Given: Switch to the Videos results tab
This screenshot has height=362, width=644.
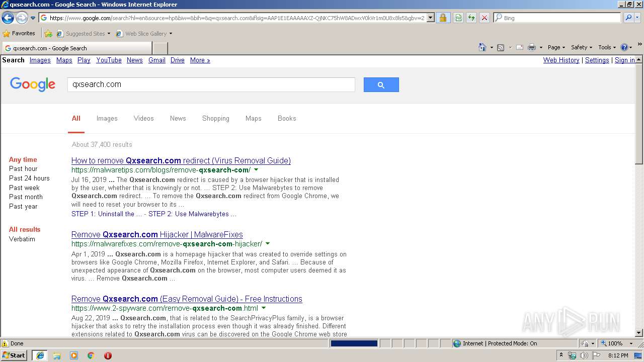Looking at the screenshot, I should [x=143, y=118].
